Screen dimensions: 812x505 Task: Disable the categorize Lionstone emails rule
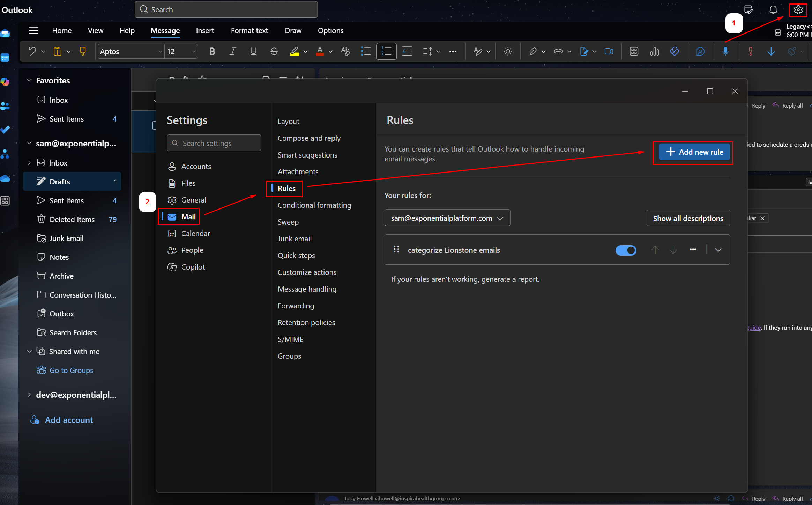[626, 250]
